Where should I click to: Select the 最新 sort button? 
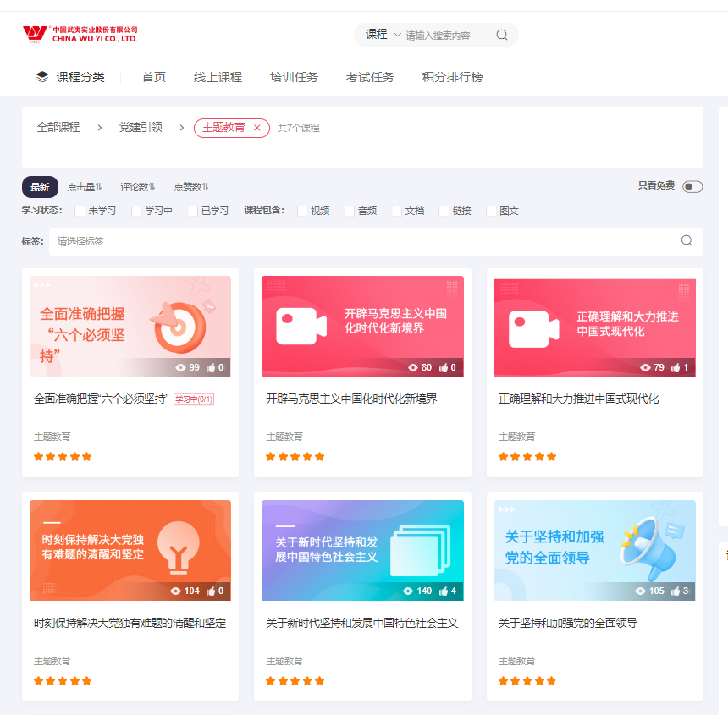pyautogui.click(x=40, y=187)
